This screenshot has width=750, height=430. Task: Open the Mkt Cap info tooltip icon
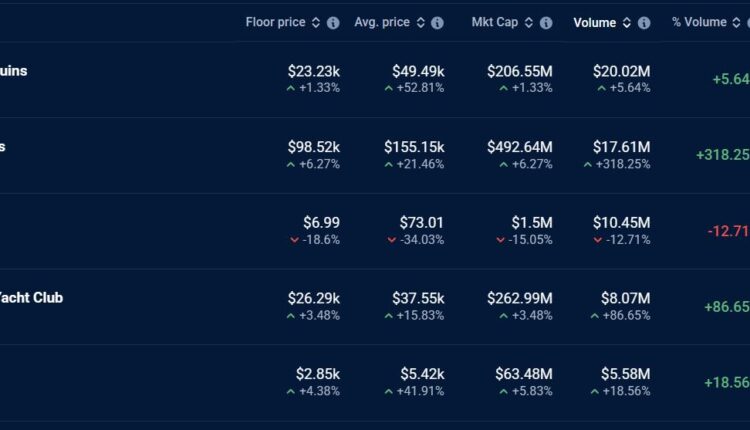click(x=545, y=23)
